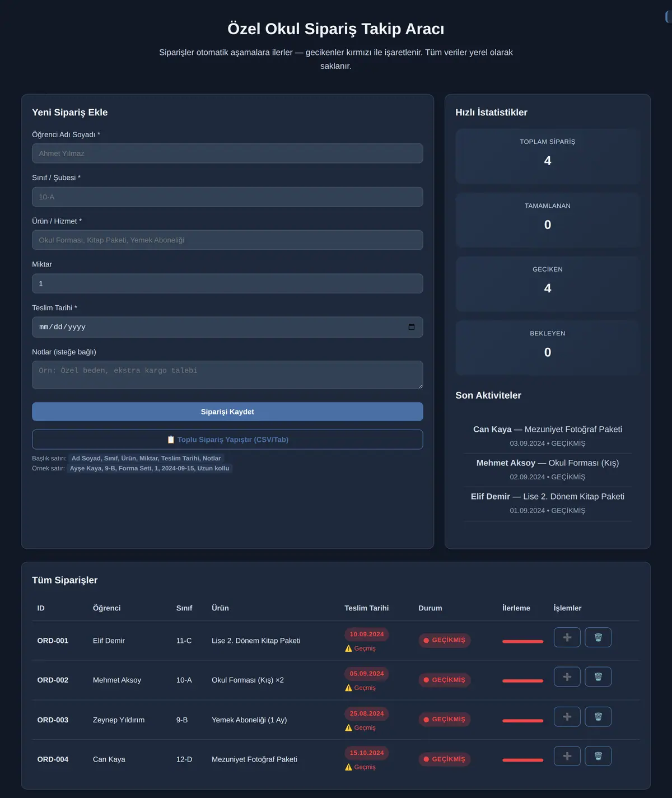Click the ORD-003 order ID cell
Screen dimensions: 672x798
53,720
